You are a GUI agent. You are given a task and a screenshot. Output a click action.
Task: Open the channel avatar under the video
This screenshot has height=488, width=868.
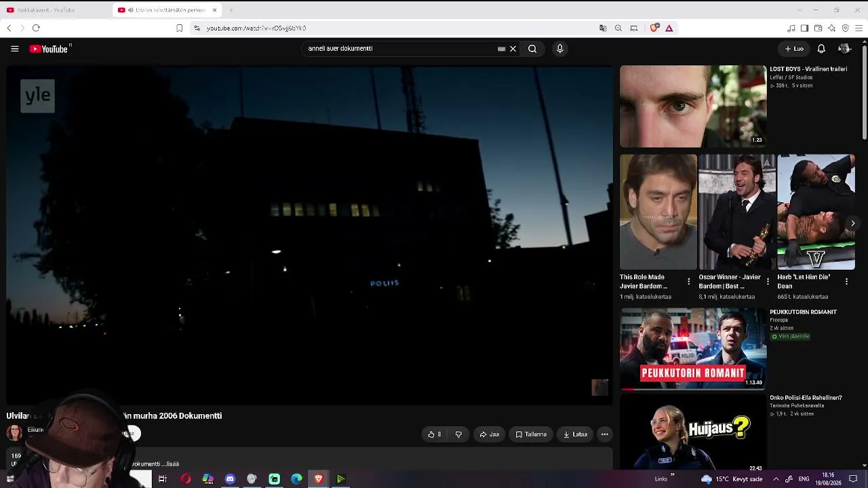click(x=14, y=432)
